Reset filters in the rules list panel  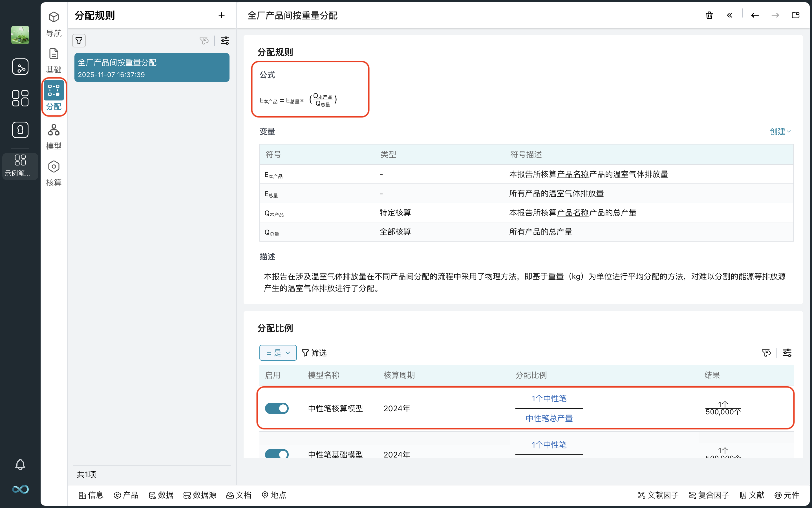pyautogui.click(x=204, y=41)
